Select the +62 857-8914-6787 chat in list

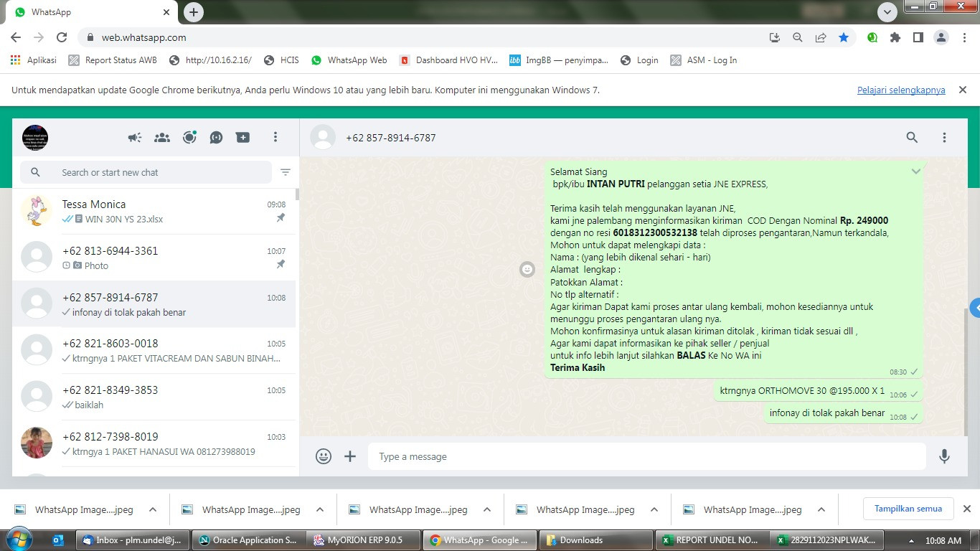pos(154,304)
